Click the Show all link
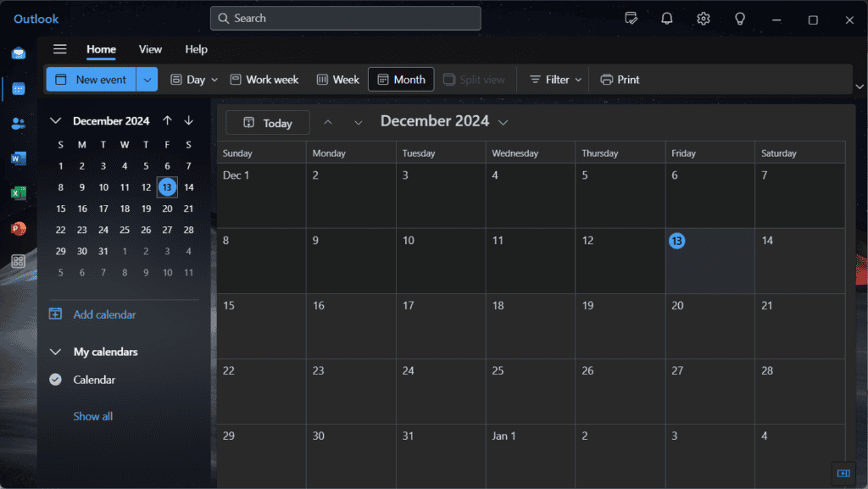The height and width of the screenshot is (489, 868). click(x=93, y=416)
